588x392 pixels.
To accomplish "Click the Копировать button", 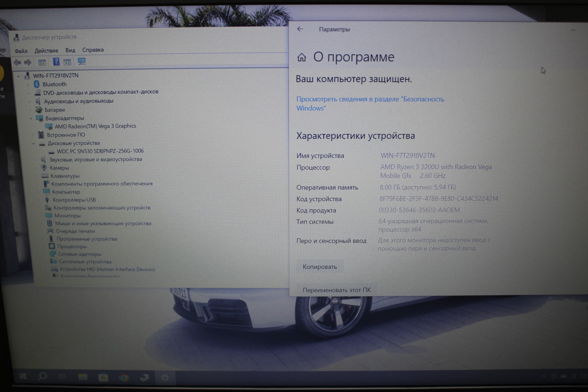I will pos(320,267).
